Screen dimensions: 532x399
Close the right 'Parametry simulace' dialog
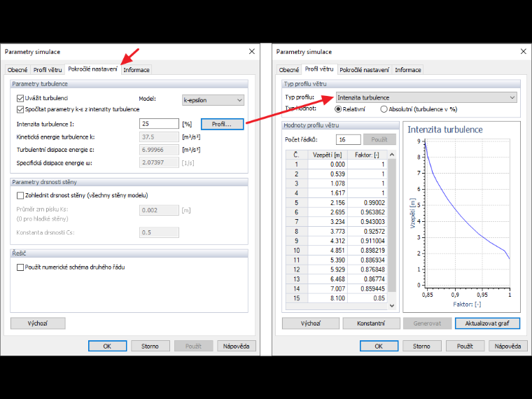click(x=523, y=52)
